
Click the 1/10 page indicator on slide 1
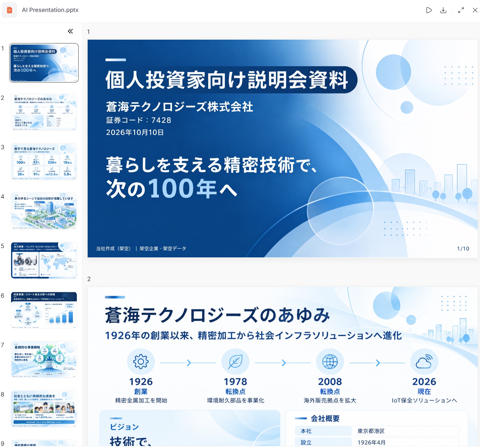(463, 249)
